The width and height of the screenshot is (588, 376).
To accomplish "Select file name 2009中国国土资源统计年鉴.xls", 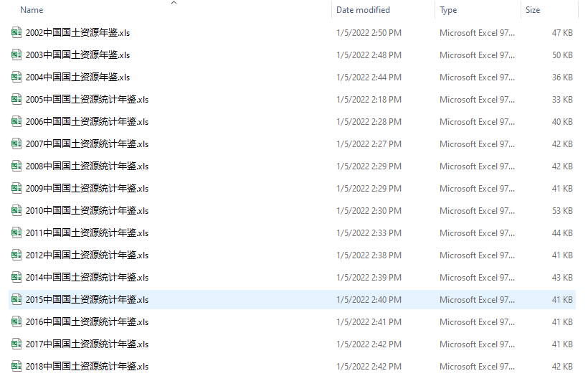I will point(87,188).
